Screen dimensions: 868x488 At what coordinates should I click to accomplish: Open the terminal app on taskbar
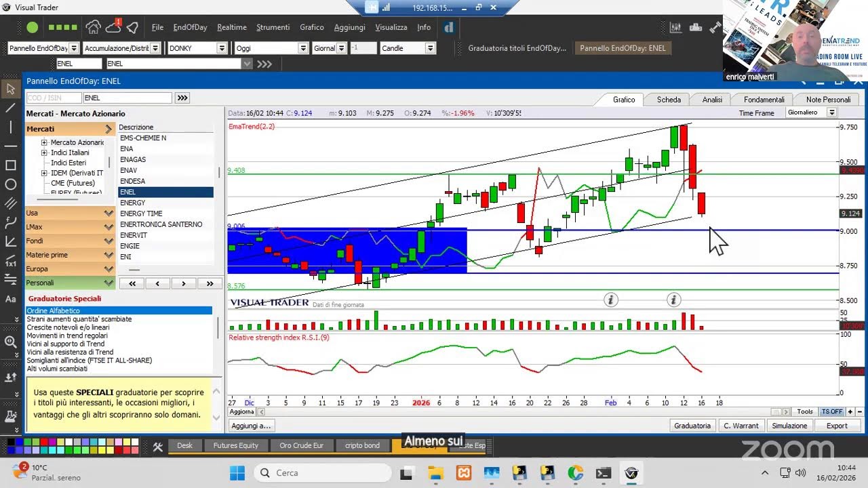click(x=603, y=473)
